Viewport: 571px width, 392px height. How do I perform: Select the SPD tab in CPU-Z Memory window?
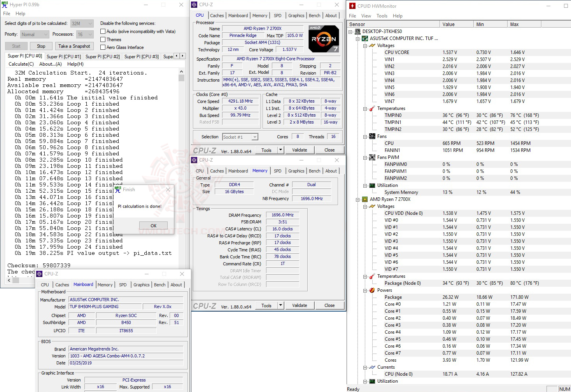point(278,171)
